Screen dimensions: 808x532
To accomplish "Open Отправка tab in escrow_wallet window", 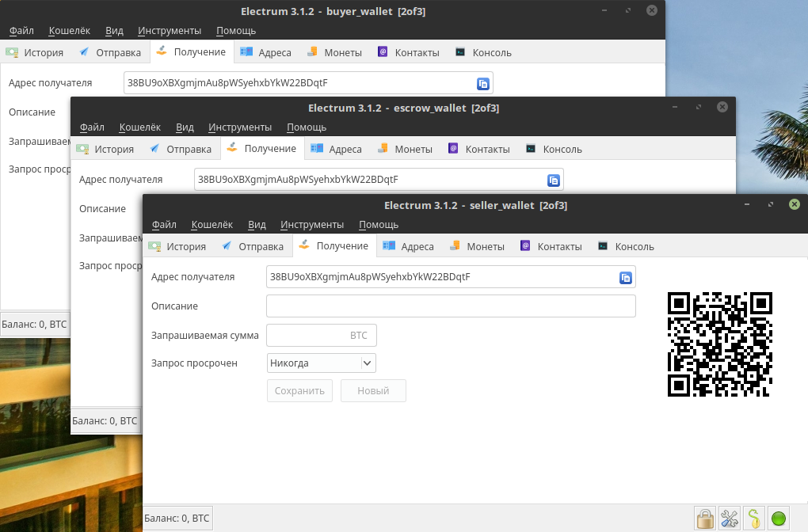I will (x=181, y=149).
